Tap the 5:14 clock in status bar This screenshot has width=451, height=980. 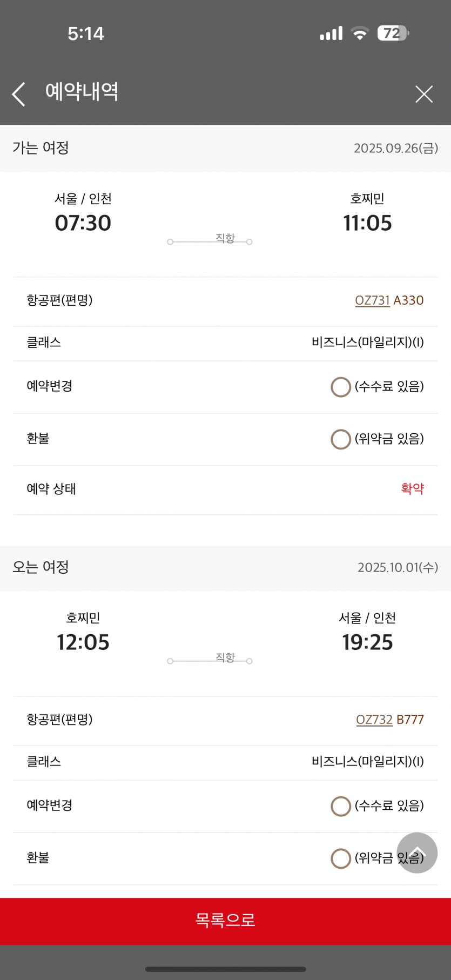coord(86,33)
